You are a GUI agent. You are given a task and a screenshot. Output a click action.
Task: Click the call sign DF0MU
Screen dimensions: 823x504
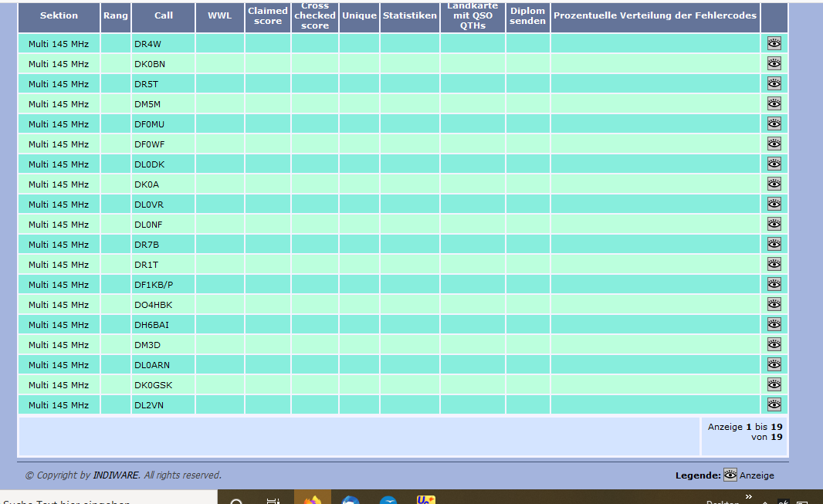pos(150,124)
